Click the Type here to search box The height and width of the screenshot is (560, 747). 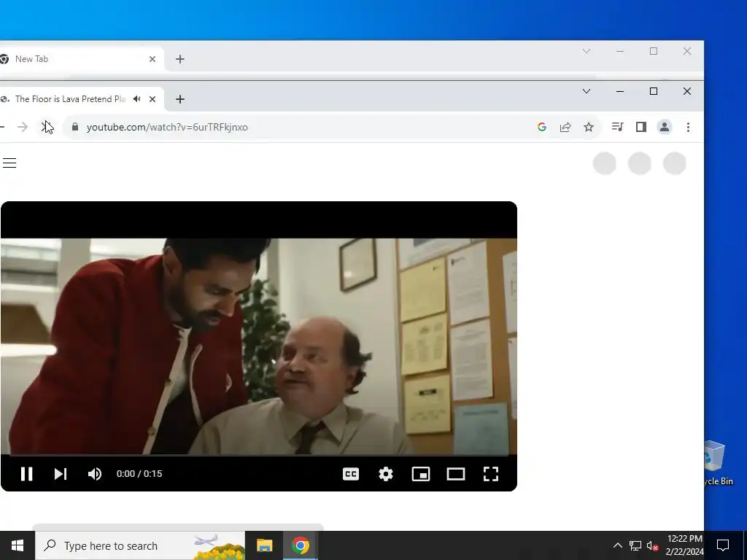[x=140, y=545]
